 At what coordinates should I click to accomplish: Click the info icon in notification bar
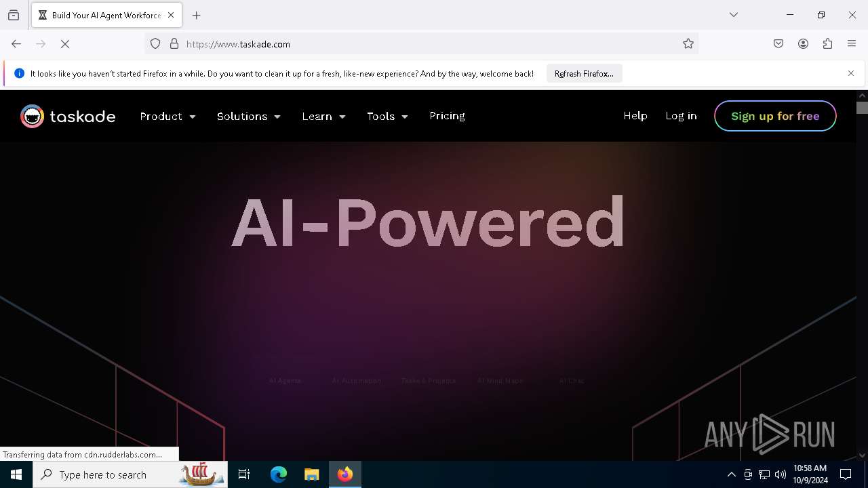pyautogui.click(x=19, y=73)
